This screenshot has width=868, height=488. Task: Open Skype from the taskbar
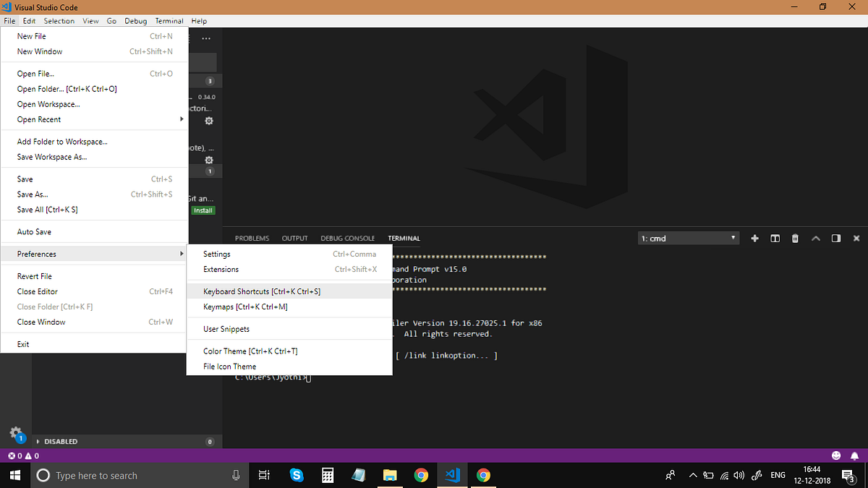point(296,475)
